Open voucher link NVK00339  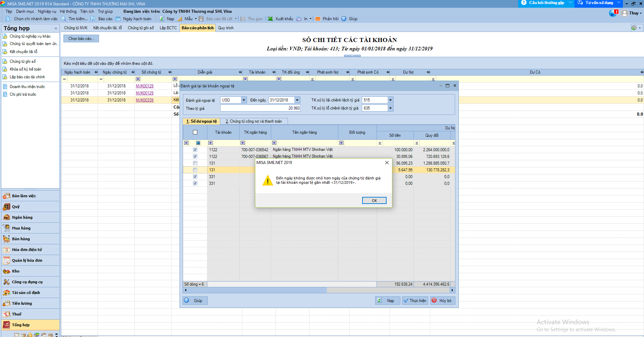pos(145,100)
